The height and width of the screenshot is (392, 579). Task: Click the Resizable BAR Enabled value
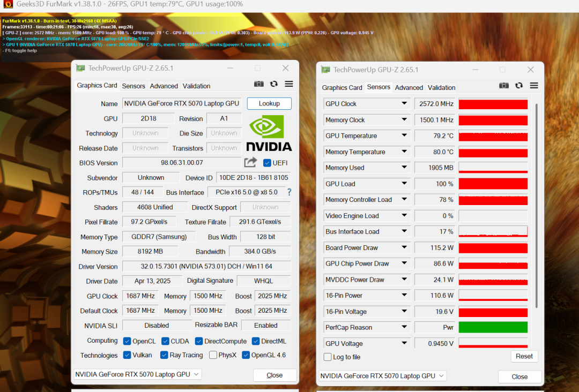[266, 325]
